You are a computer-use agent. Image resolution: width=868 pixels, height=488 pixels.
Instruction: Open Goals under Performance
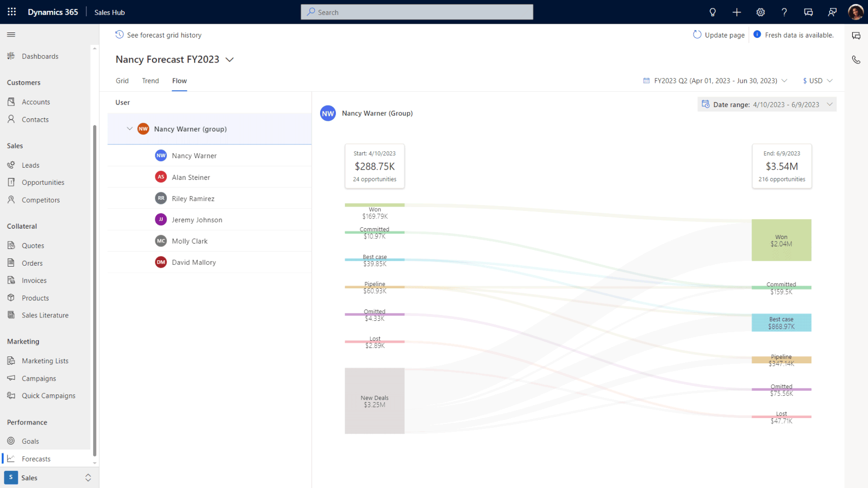point(30,441)
